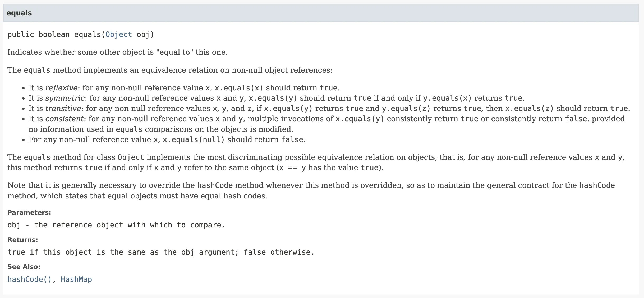The width and height of the screenshot is (644, 298).
Task: Click the italic word symmetric
Action: click(x=65, y=98)
